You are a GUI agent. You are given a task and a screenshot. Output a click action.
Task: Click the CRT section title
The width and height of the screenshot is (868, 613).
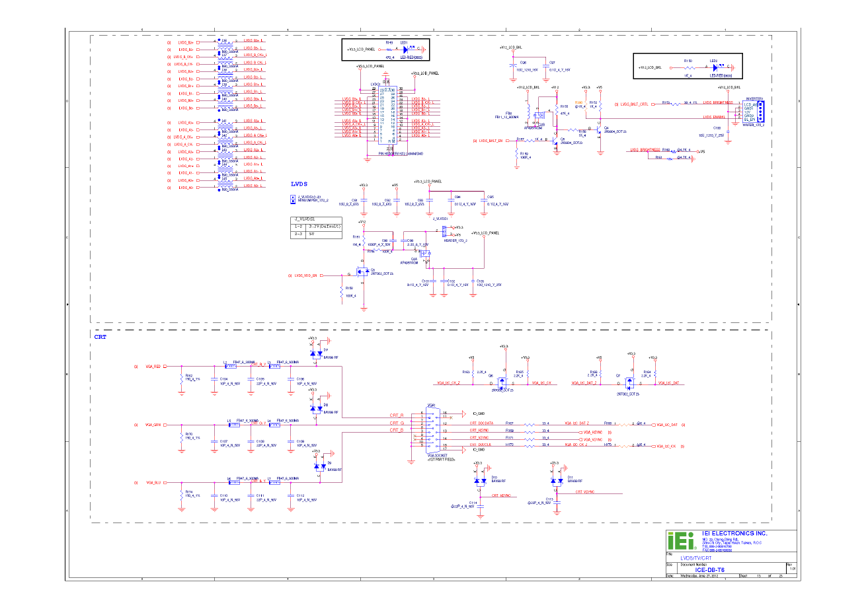coord(100,337)
